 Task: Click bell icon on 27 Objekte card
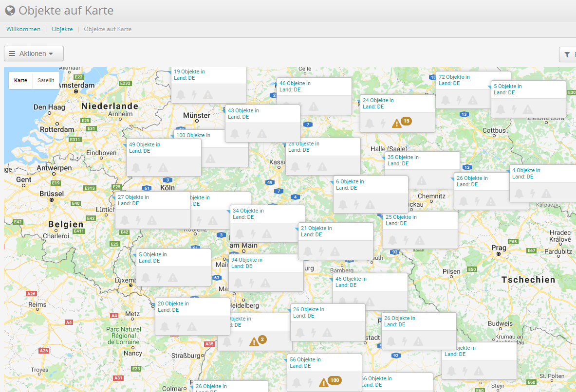[125, 220]
